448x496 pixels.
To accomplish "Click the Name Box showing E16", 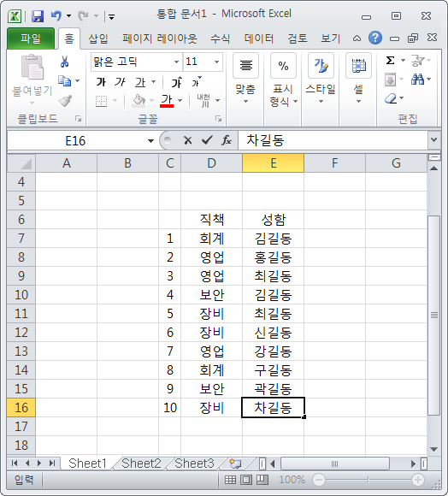I will [x=75, y=141].
